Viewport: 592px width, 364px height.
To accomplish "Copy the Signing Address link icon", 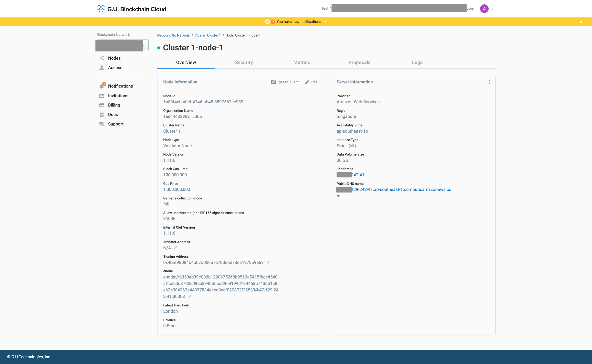I will point(268,263).
